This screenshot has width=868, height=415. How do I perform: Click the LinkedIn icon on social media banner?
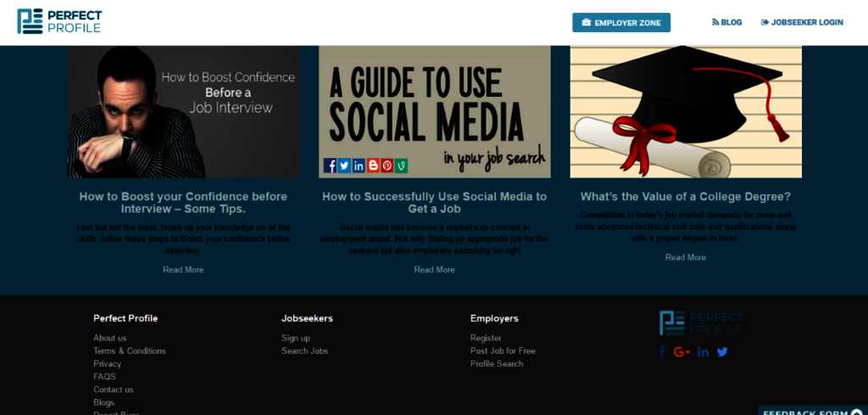tap(359, 165)
